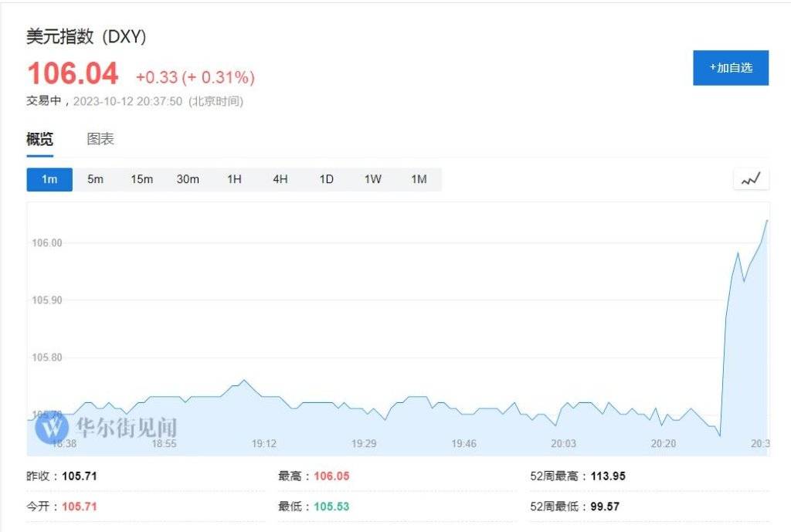Switch to the 4H timeframe
Image resolution: width=791 pixels, height=532 pixels.
(280, 179)
